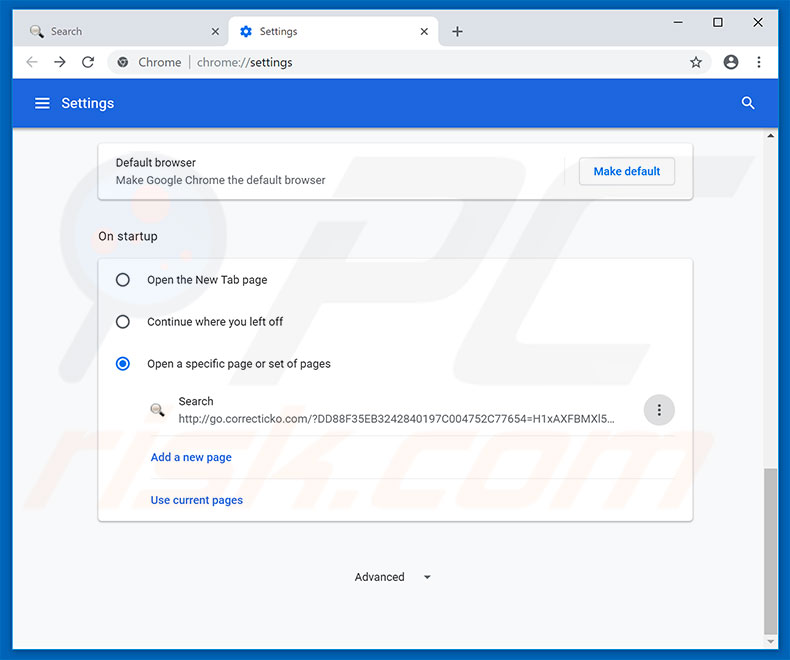Open new tab with plus button
The image size is (790, 660).
[457, 32]
